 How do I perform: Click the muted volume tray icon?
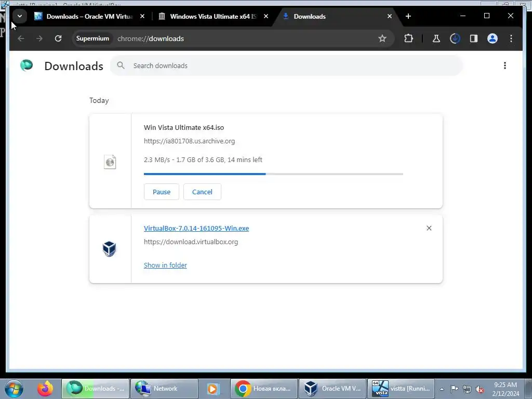point(480,389)
